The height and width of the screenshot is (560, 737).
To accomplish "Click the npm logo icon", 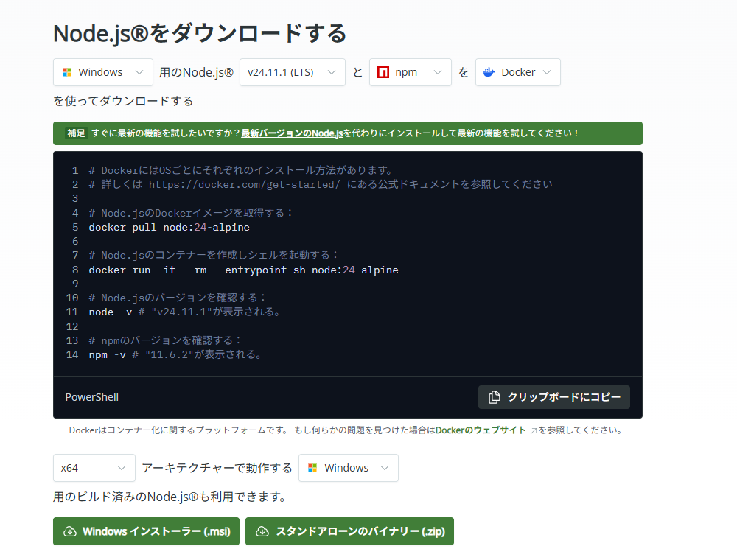I will click(383, 72).
